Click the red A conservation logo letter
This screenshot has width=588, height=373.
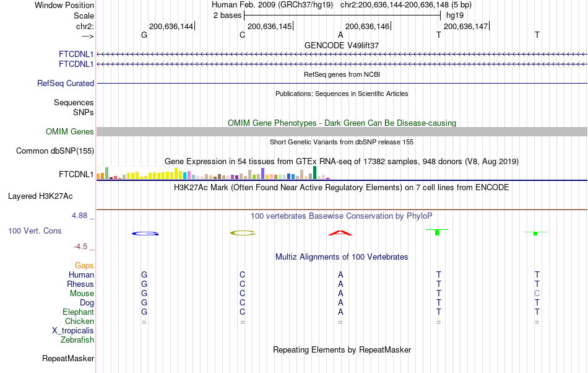[340, 232]
